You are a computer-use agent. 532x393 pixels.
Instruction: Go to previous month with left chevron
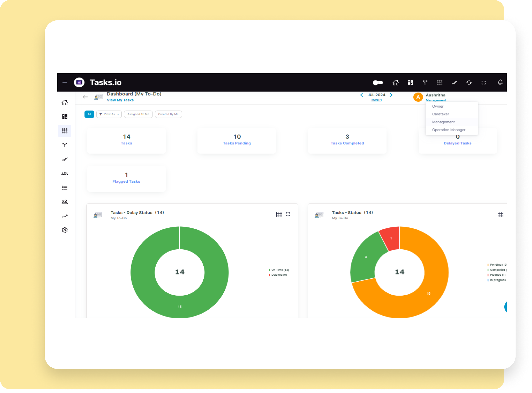(x=361, y=95)
